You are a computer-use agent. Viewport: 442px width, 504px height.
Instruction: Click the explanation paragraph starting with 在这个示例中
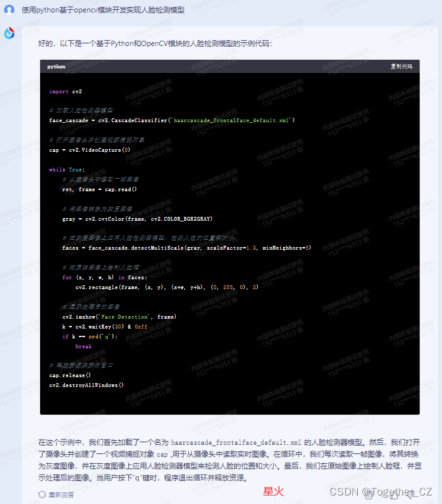click(230, 460)
